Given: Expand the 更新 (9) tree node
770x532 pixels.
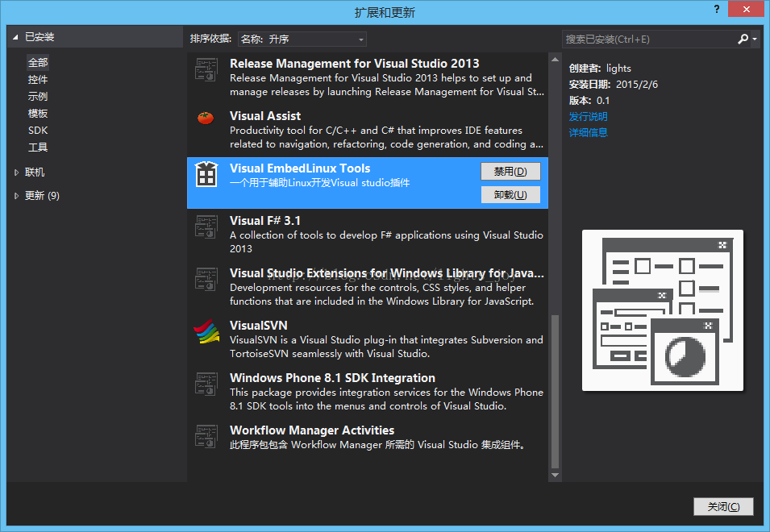Looking at the screenshot, I should click(x=16, y=196).
